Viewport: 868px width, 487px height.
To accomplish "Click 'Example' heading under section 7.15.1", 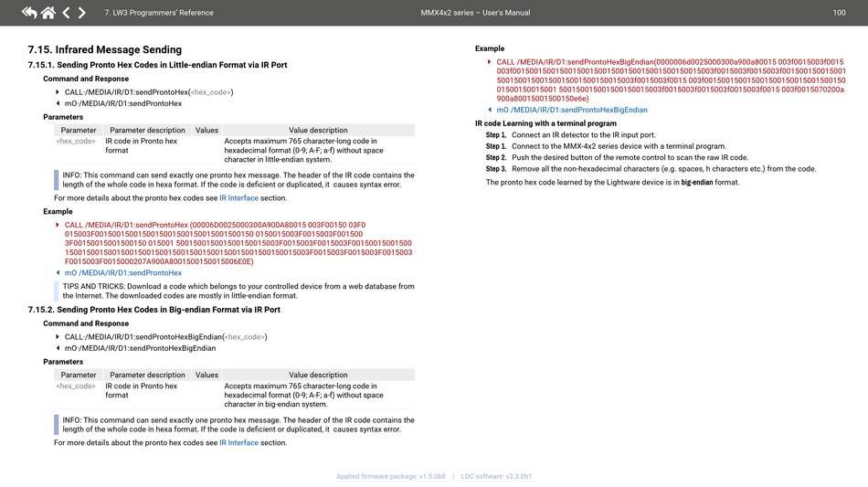I will point(58,211).
